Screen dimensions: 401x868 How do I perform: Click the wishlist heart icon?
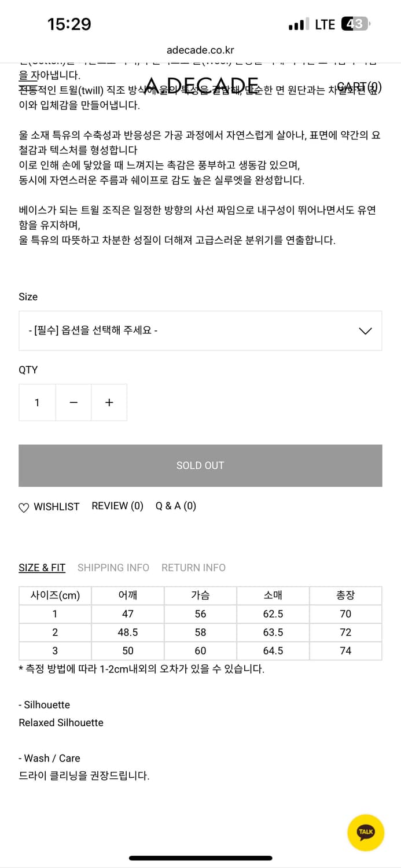(24, 507)
